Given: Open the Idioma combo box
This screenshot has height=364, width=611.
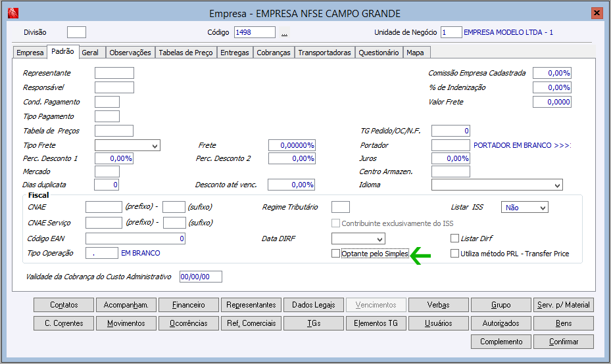Looking at the screenshot, I should click(x=497, y=185).
